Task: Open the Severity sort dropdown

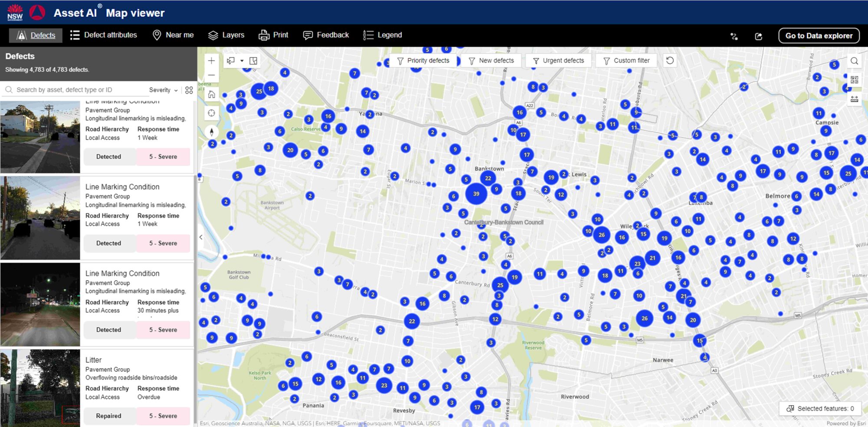Action: 163,90
